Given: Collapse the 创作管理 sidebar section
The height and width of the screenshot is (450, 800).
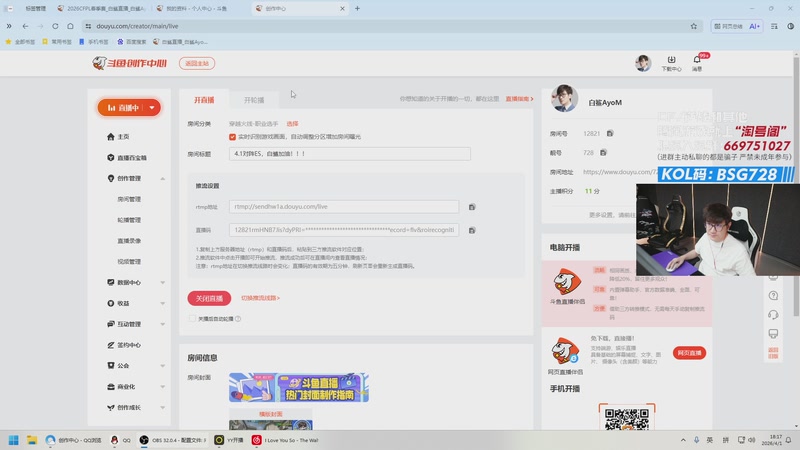Looking at the screenshot, I should click(162, 179).
